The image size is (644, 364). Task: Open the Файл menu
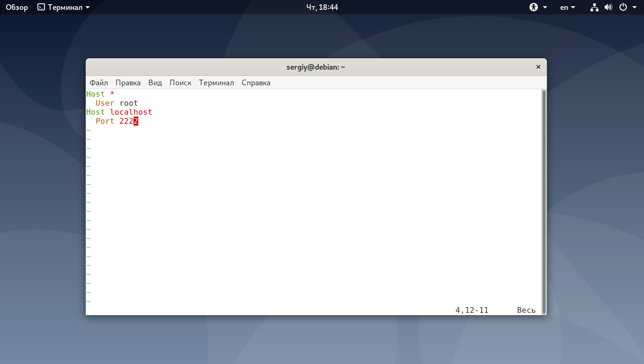[x=98, y=82]
